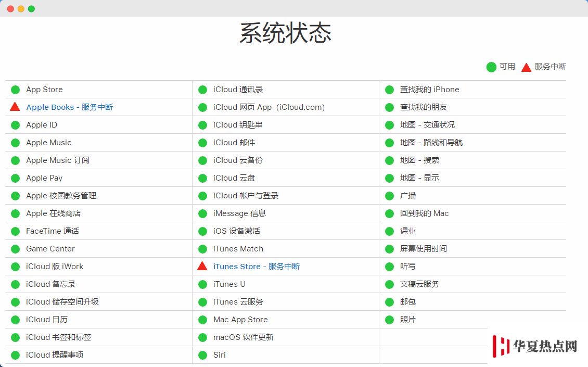The width and height of the screenshot is (588, 367).
Task: Click the green status dot for App Store
Action: (x=16, y=90)
